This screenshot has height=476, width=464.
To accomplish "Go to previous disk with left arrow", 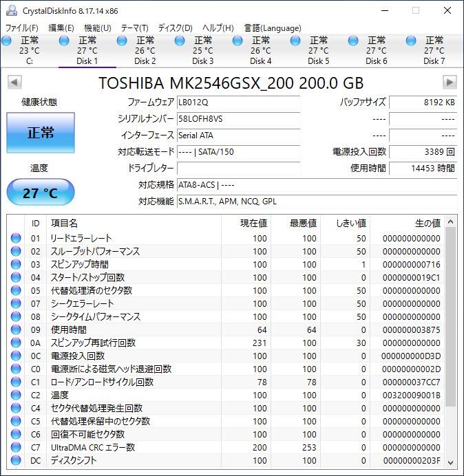I will [x=14, y=83].
